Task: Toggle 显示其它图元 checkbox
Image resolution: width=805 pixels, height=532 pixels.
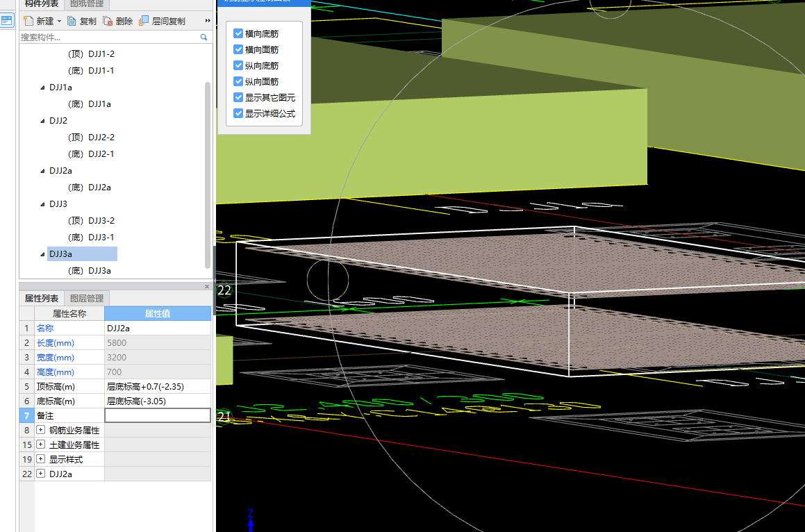Action: [238, 97]
